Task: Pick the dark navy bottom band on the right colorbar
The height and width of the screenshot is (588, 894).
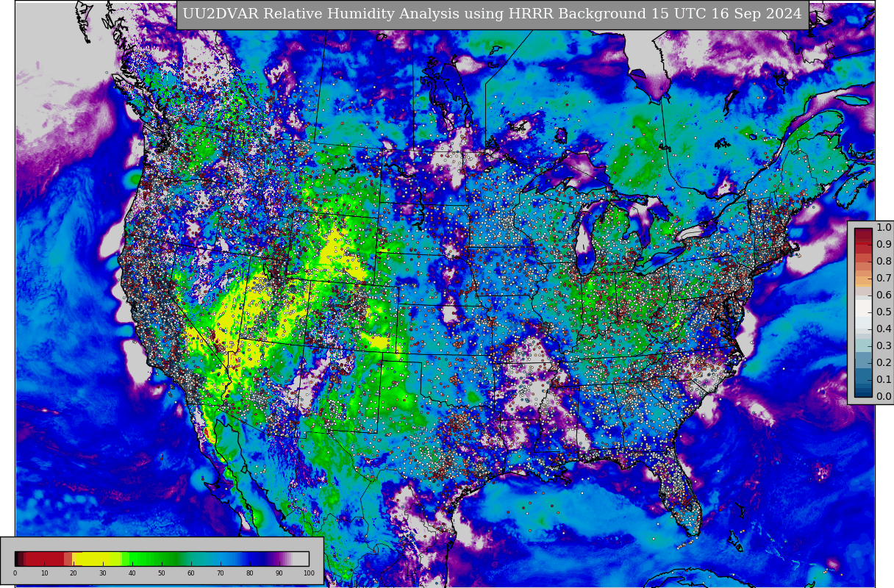Action: (x=863, y=394)
